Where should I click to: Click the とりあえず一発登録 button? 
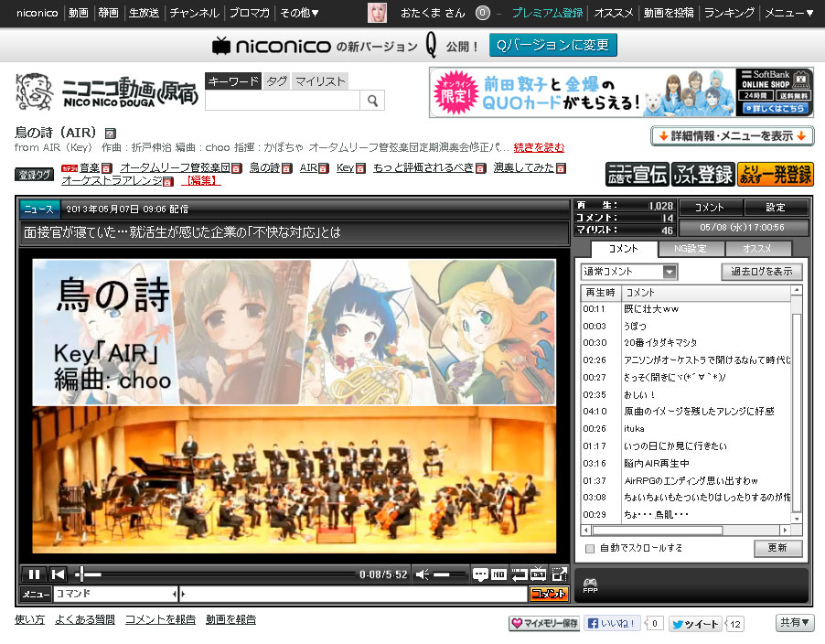click(x=776, y=174)
